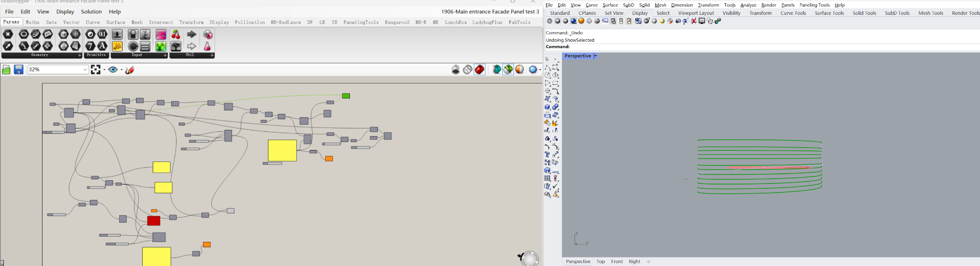
Task: Open the named views eye dropdown arrow
Action: pyautogui.click(x=122, y=69)
